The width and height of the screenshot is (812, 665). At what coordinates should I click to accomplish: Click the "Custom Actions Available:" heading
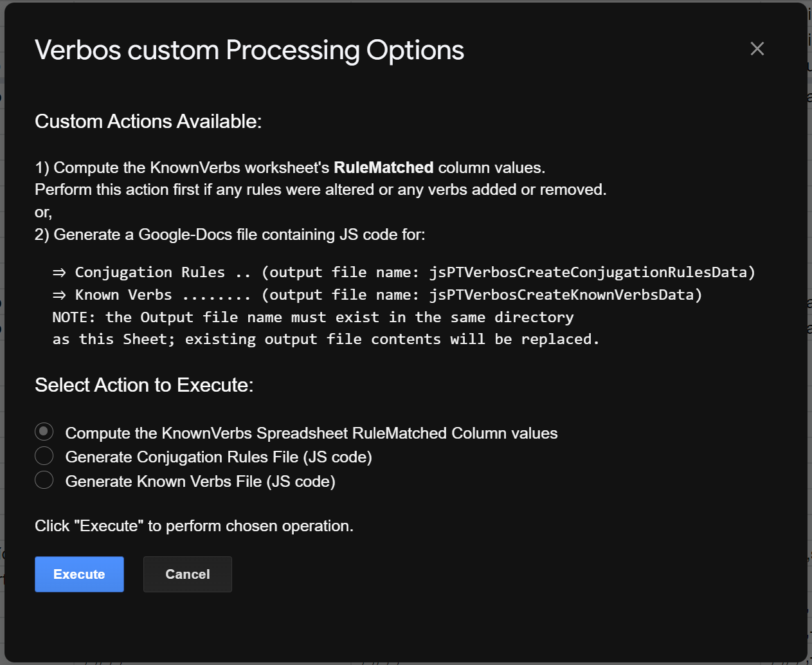coord(148,122)
